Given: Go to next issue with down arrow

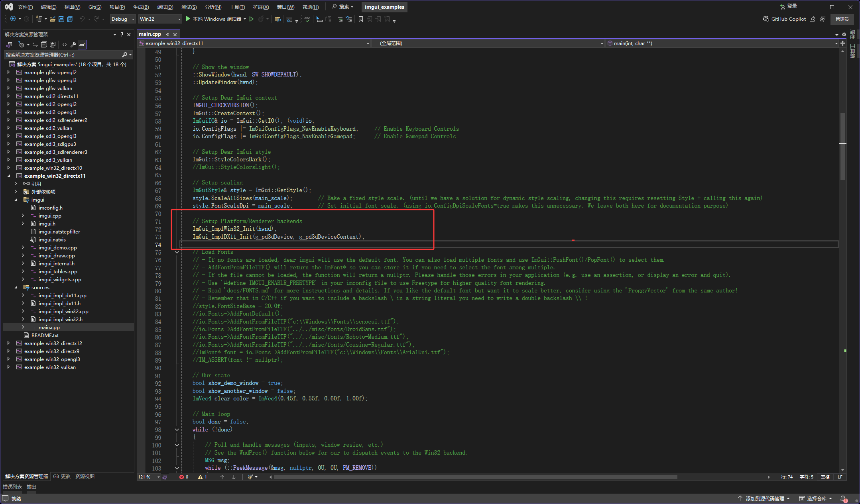Looking at the screenshot, I should tap(234, 477).
